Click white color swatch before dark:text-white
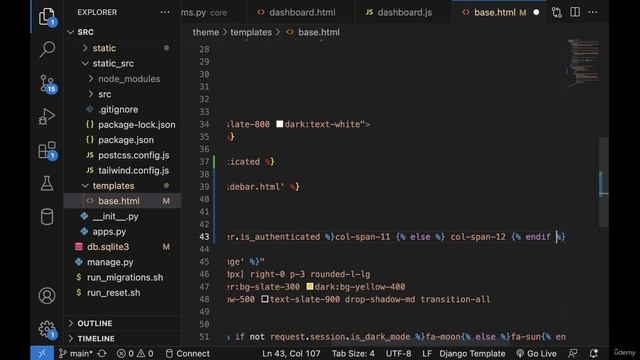 pyautogui.click(x=280, y=124)
